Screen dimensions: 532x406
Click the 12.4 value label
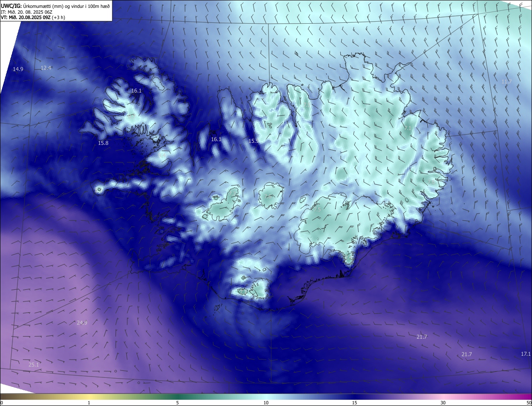[x=46, y=68]
